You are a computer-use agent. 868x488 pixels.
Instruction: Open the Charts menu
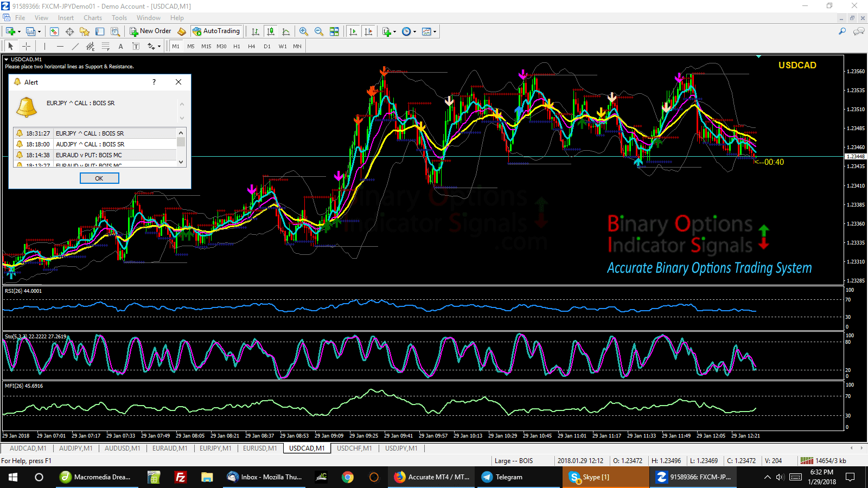[93, 17]
